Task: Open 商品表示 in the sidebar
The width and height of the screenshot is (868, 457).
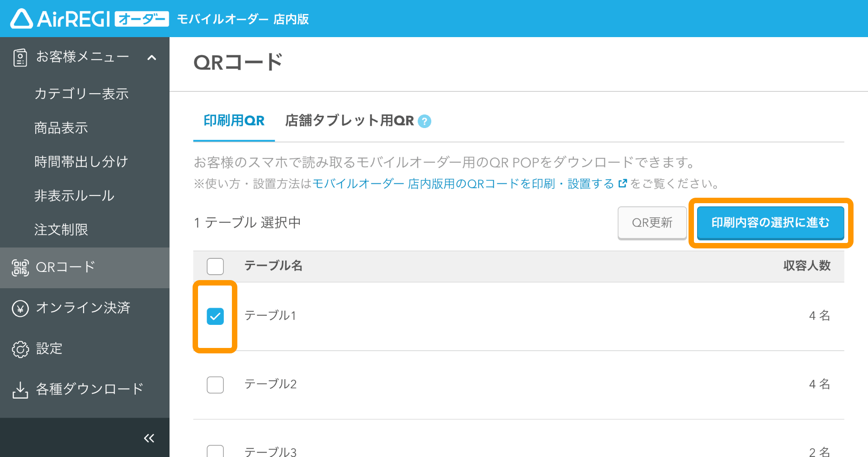Action: 61,128
